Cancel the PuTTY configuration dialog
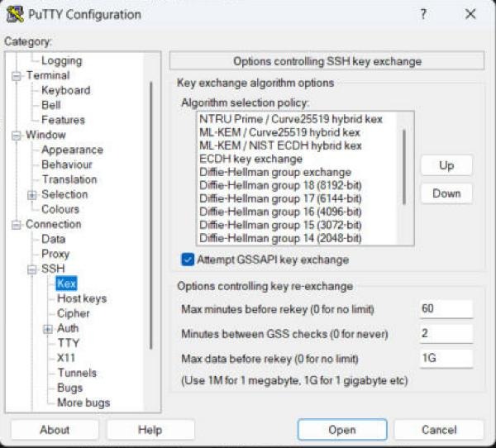The image size is (496, 448). tap(439, 430)
